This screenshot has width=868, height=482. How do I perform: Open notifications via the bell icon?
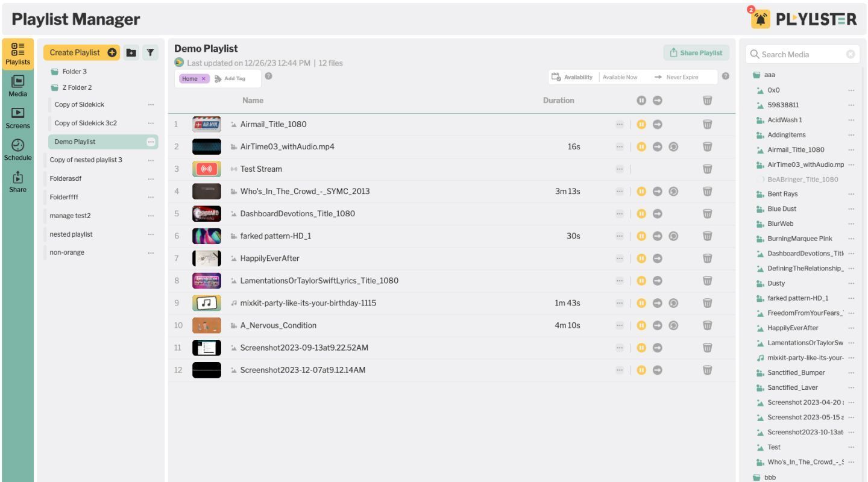[x=762, y=19]
